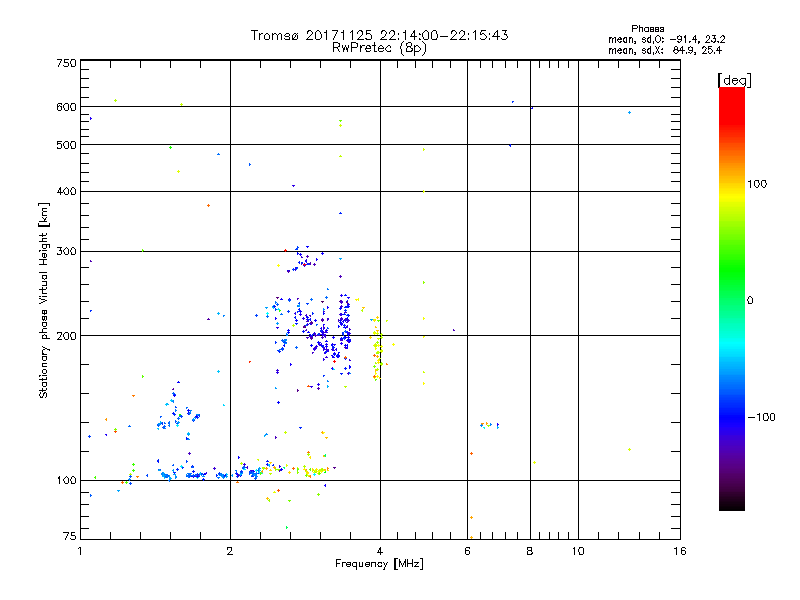Click the green middle of the phase colorbar
Image resolution: width=800 pixels, height=600 pixels.
pos(732,268)
